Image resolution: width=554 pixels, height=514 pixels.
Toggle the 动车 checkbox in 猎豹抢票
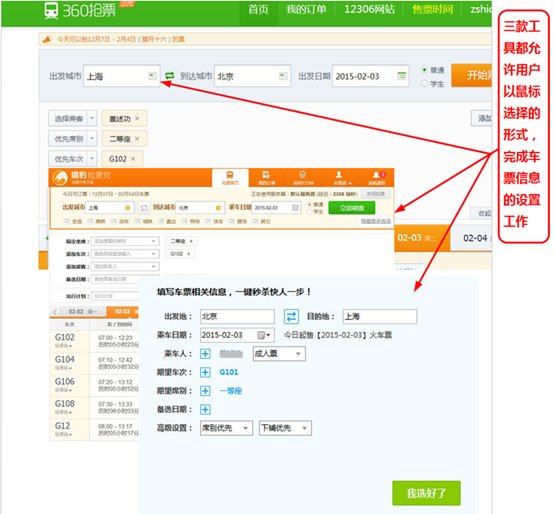click(x=114, y=221)
